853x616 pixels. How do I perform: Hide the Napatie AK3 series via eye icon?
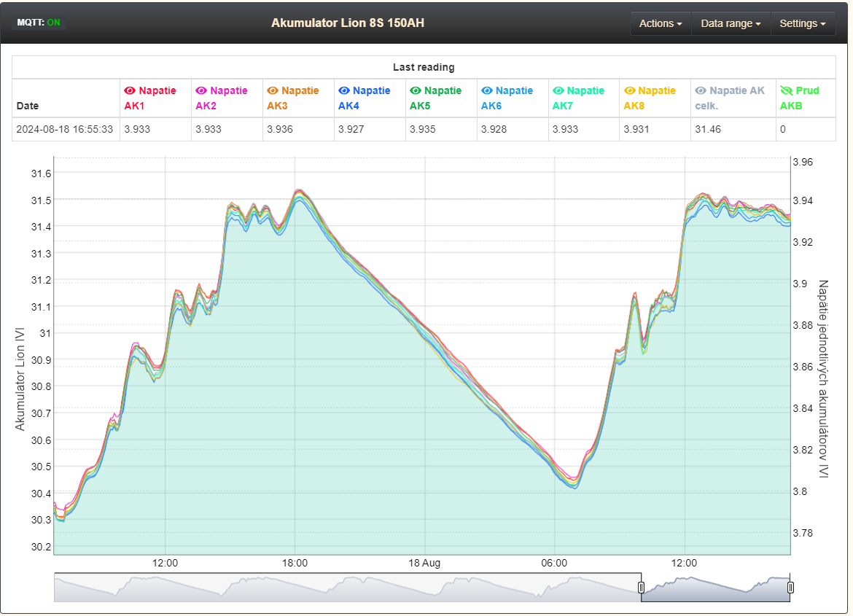273,91
